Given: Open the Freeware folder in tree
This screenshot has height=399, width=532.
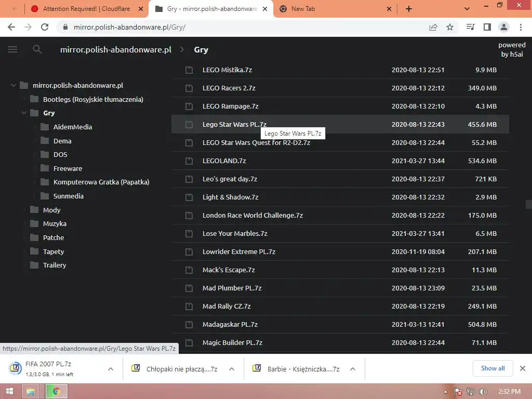Looking at the screenshot, I should pyautogui.click(x=68, y=168).
